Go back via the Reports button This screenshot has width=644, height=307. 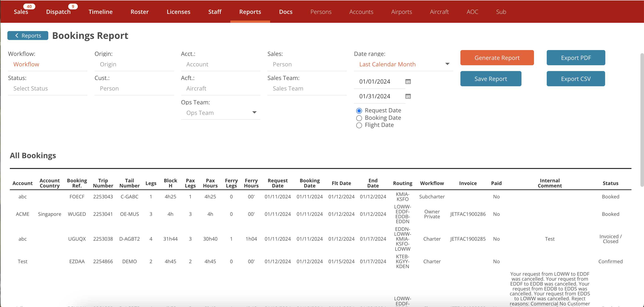tap(28, 36)
